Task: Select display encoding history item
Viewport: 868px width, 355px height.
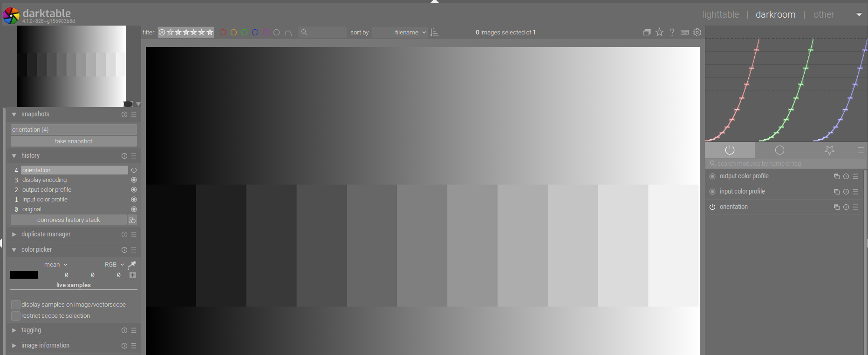Action: (44, 180)
